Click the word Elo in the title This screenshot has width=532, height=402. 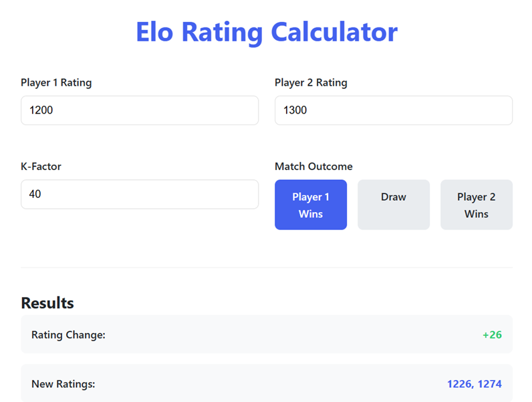[158, 31]
